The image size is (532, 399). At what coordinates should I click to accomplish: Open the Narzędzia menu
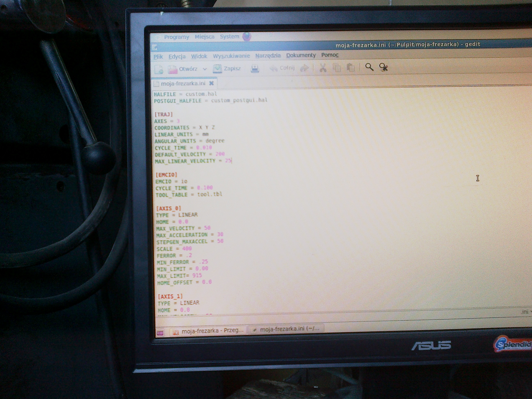click(x=268, y=56)
